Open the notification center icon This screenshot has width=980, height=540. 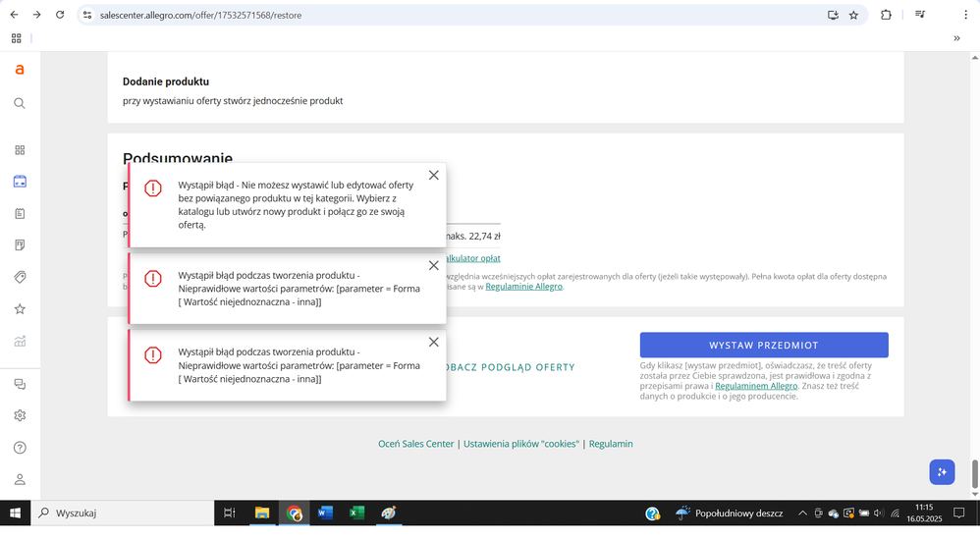pyautogui.click(x=958, y=513)
